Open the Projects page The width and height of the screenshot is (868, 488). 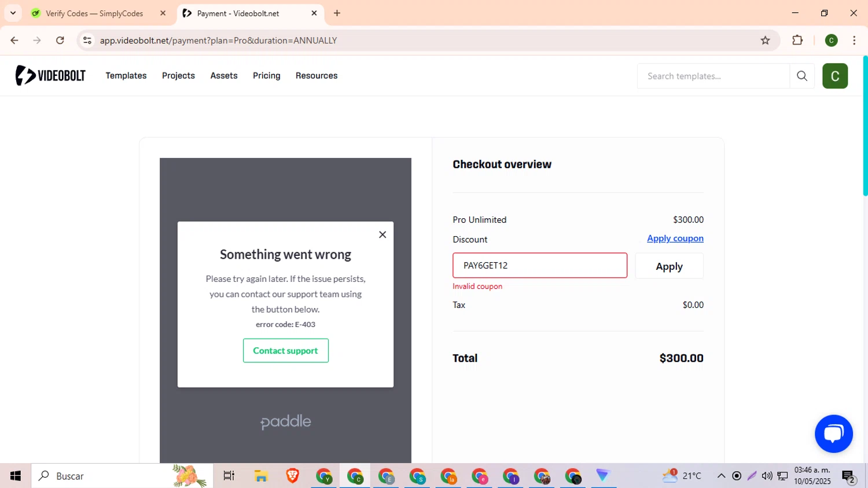(178, 76)
